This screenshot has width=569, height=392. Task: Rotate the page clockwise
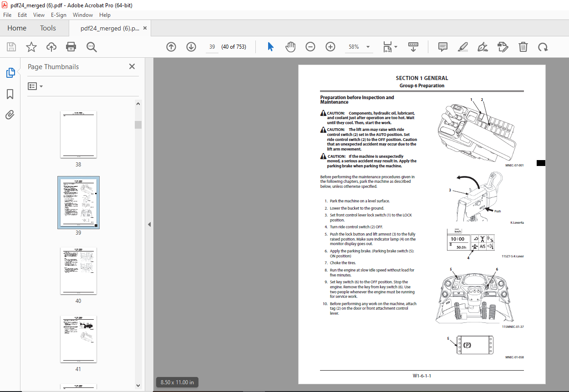543,47
